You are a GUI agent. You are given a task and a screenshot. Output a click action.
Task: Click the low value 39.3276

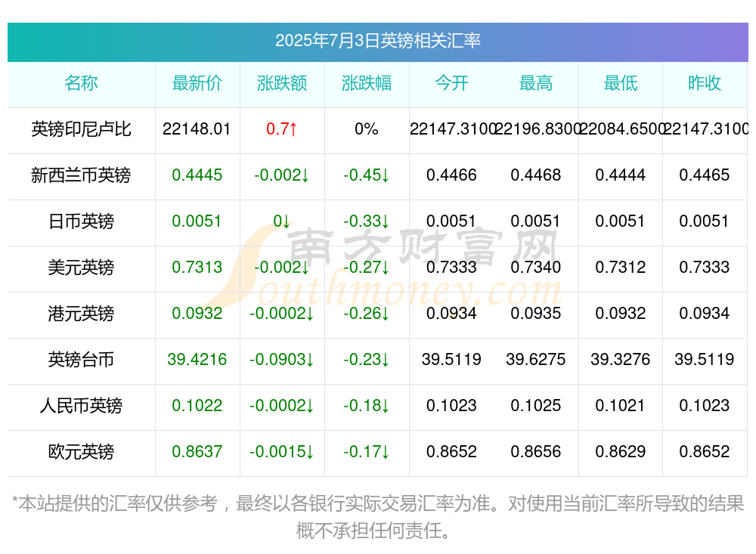pos(621,359)
